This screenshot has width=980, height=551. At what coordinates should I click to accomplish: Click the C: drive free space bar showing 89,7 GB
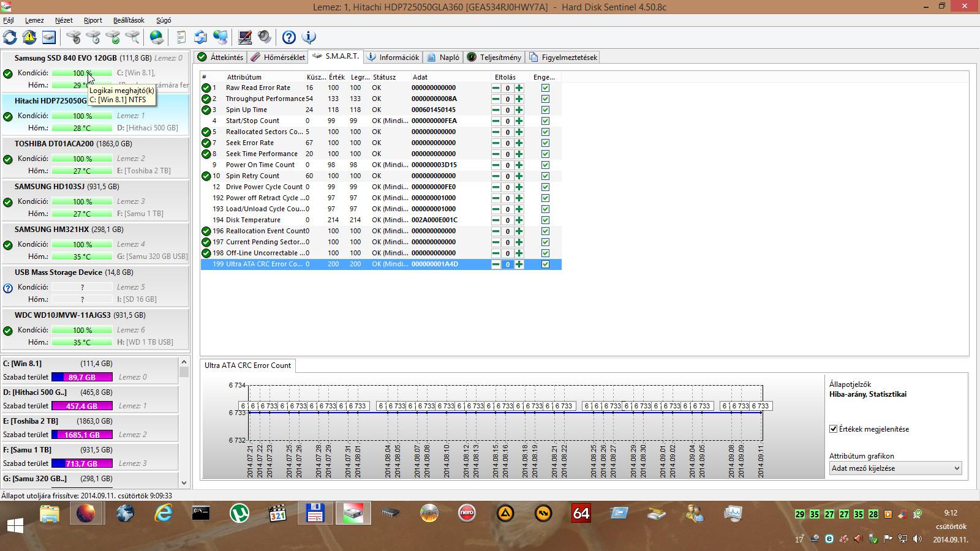82,377
